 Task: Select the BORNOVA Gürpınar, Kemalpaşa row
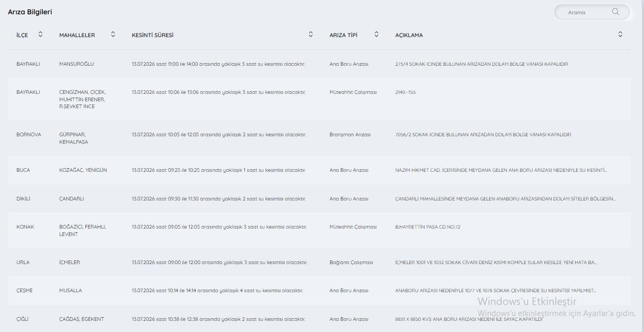click(x=319, y=138)
